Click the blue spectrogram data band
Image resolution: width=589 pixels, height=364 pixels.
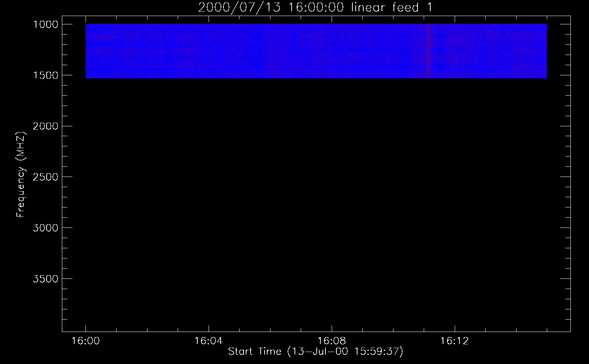316,51
